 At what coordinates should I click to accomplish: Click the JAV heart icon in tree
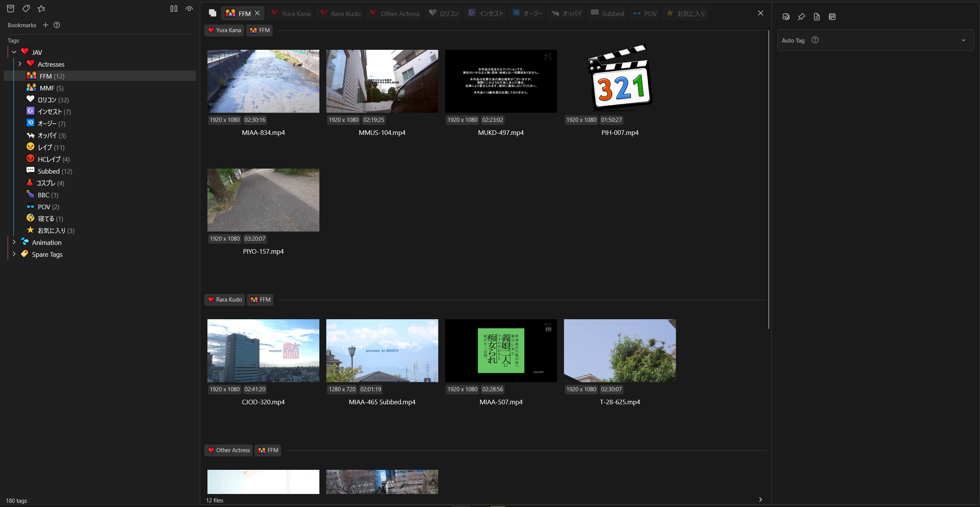pyautogui.click(x=25, y=51)
